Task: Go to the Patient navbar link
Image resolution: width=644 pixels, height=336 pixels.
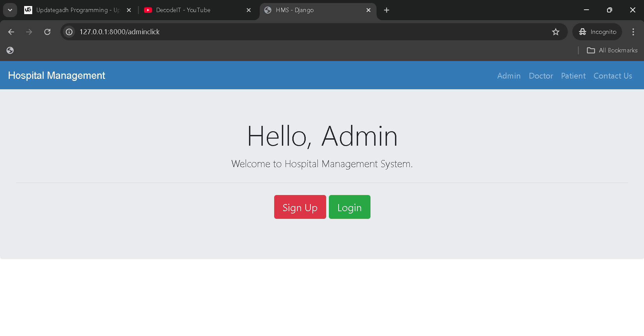Action: [573, 76]
